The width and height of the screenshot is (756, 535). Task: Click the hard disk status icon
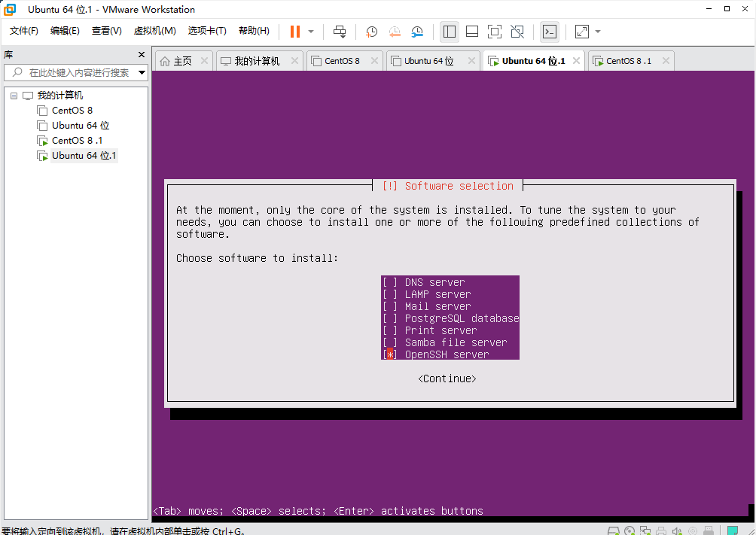click(x=613, y=530)
